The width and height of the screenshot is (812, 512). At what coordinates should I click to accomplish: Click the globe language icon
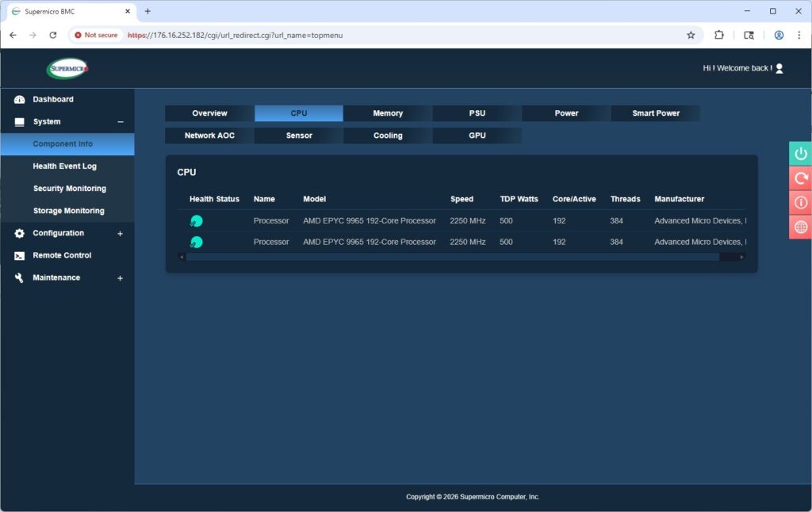pos(800,227)
